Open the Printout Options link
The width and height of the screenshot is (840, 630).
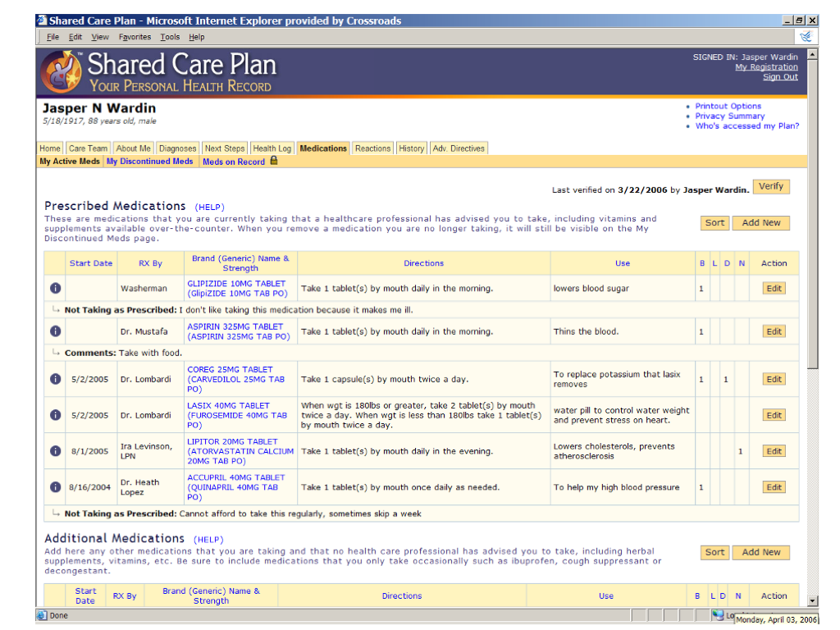tap(728, 107)
